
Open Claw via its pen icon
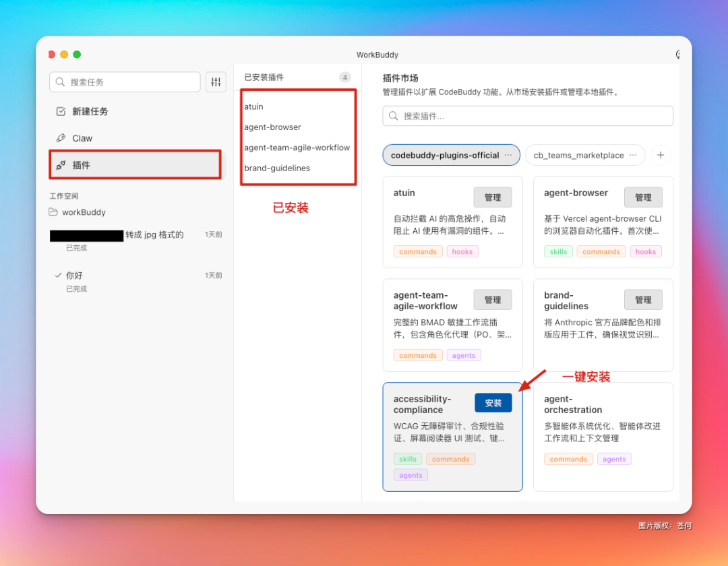pyautogui.click(x=61, y=137)
